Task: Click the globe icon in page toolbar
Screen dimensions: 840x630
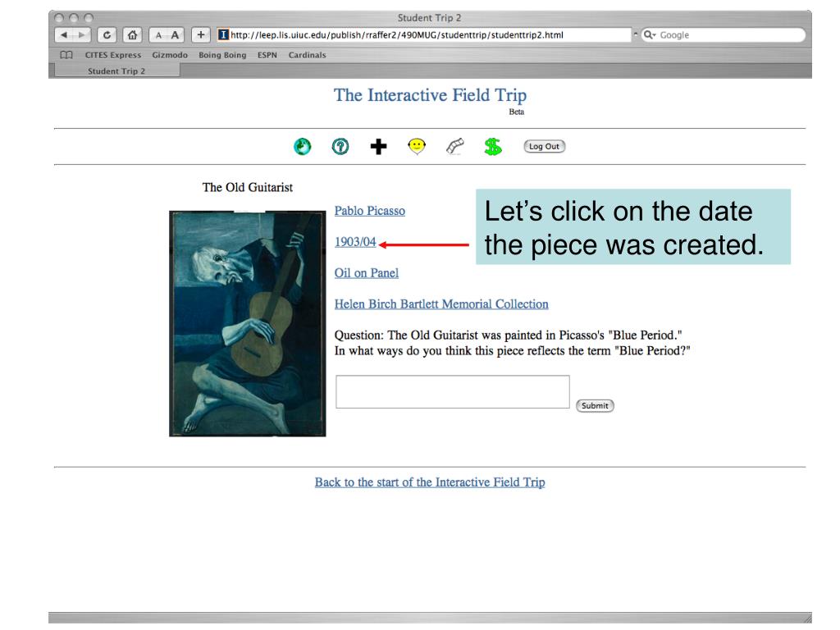Action: click(x=302, y=146)
